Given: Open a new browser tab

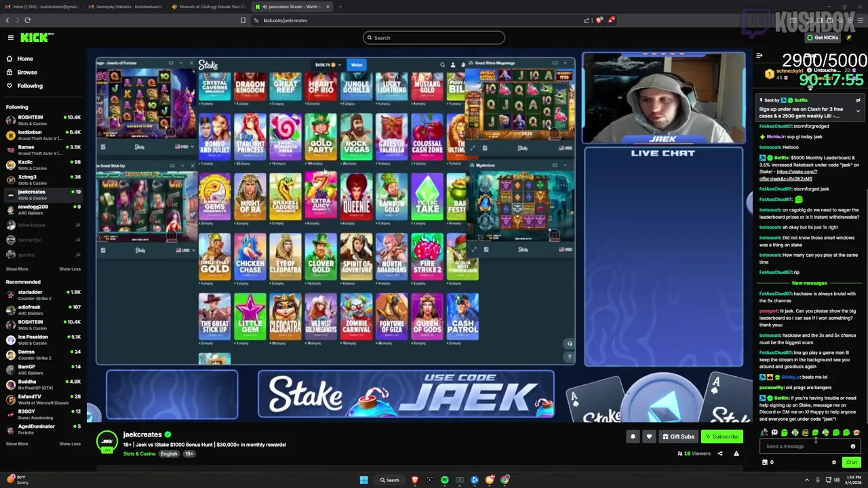Looking at the screenshot, I should coord(340,7).
